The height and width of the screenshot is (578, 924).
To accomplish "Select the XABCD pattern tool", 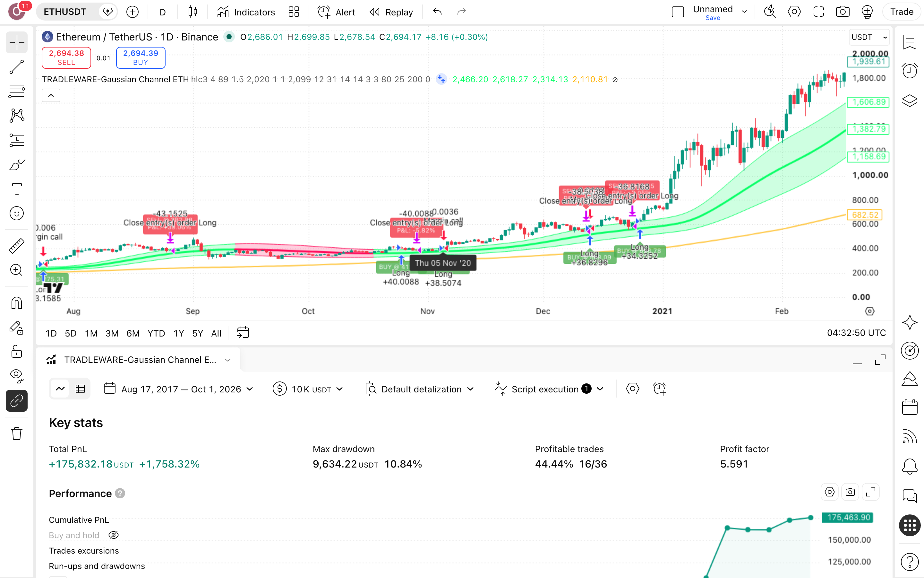I will 16,116.
